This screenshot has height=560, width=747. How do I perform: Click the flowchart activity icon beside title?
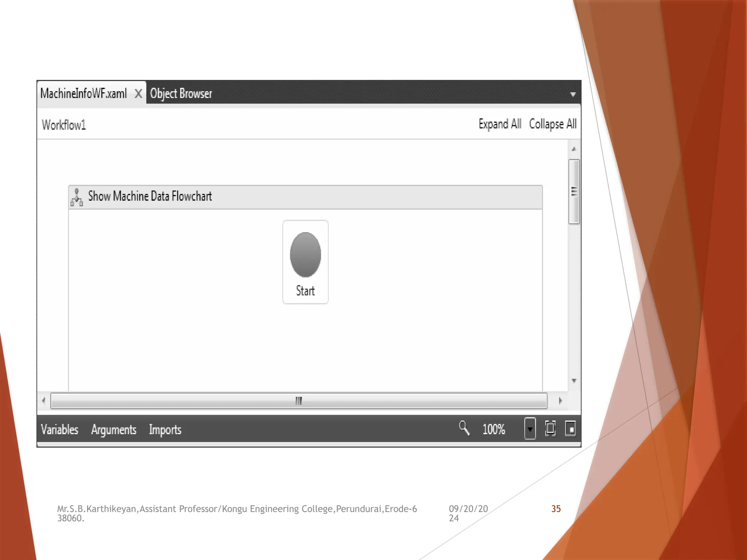click(77, 197)
